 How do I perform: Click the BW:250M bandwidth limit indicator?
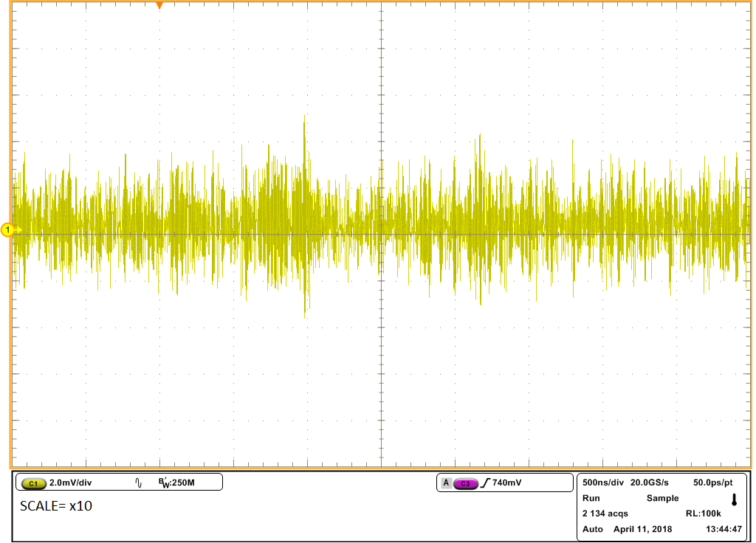[x=176, y=483]
